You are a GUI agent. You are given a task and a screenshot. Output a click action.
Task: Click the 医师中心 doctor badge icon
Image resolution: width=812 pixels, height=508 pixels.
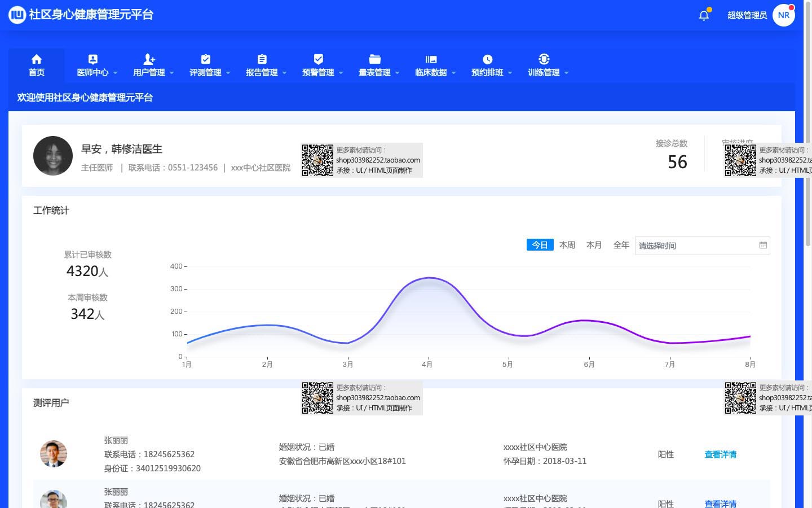click(93, 59)
